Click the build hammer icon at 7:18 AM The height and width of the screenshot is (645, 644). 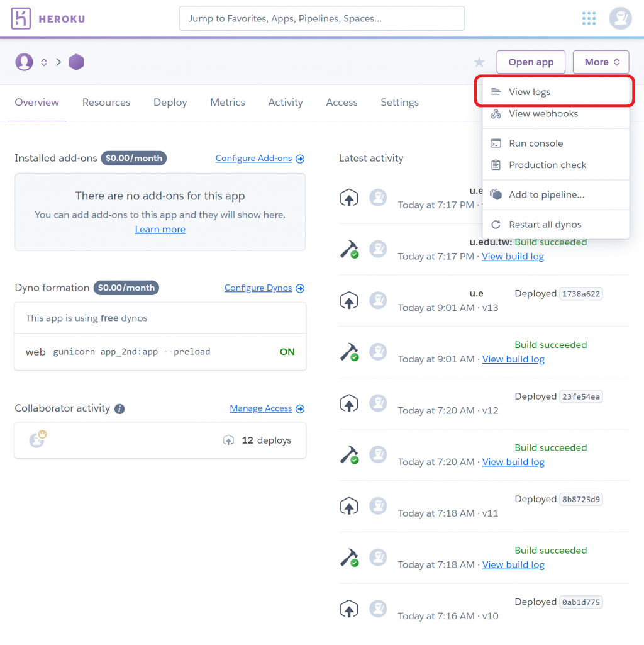point(349,558)
